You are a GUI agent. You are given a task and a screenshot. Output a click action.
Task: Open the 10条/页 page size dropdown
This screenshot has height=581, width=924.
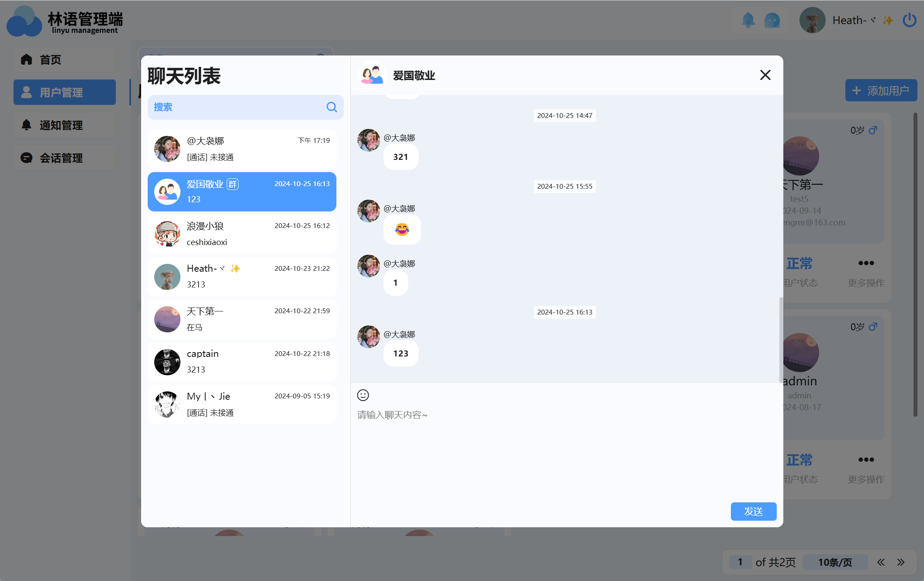[835, 562]
